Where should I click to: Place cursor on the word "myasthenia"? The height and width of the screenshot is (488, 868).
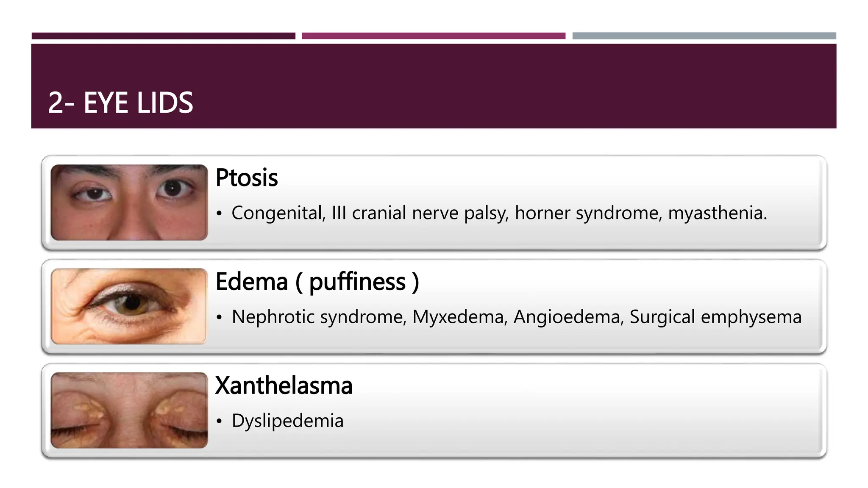tap(716, 213)
